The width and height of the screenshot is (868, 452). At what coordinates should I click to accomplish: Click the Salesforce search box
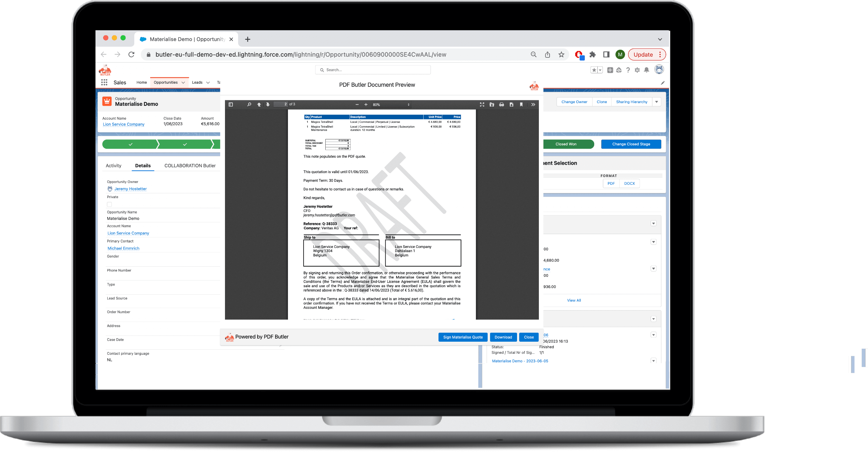tap(373, 70)
